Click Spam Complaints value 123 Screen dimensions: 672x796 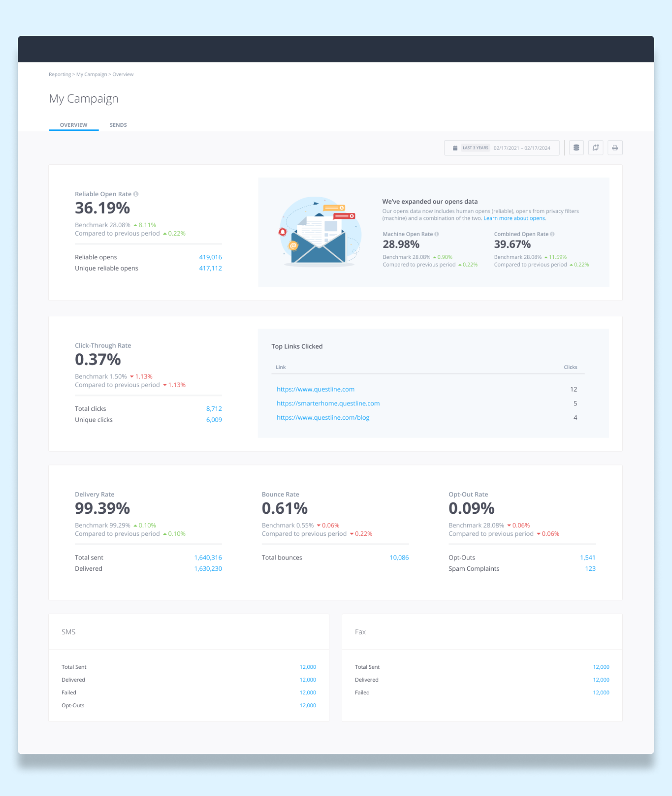[590, 568]
